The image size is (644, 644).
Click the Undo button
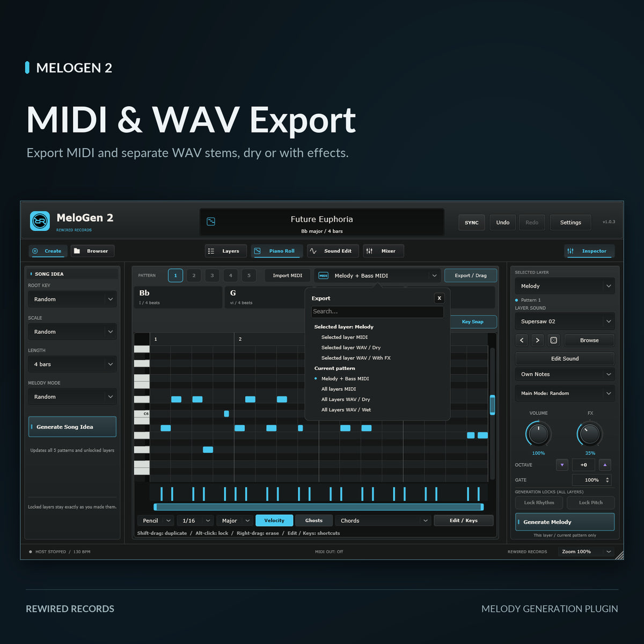click(503, 222)
